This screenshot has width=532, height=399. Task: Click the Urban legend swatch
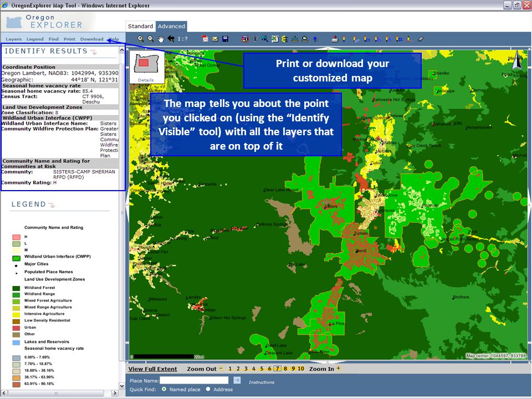[x=16, y=328]
